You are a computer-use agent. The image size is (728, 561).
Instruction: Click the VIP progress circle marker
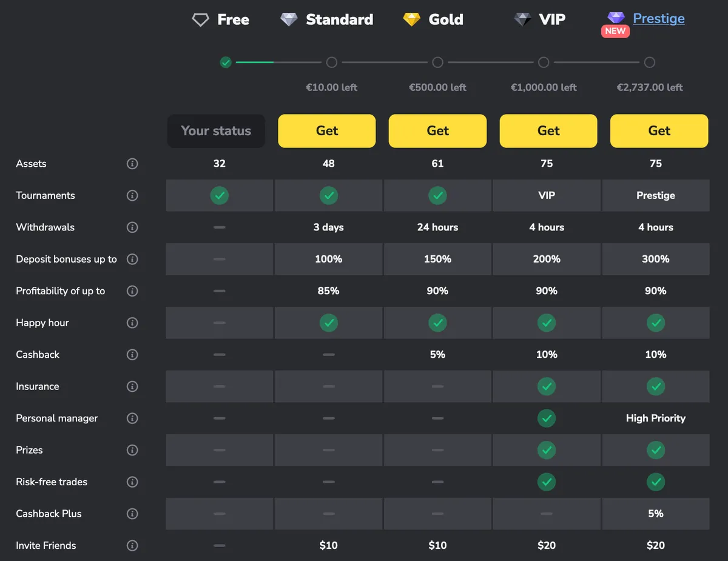544,62
